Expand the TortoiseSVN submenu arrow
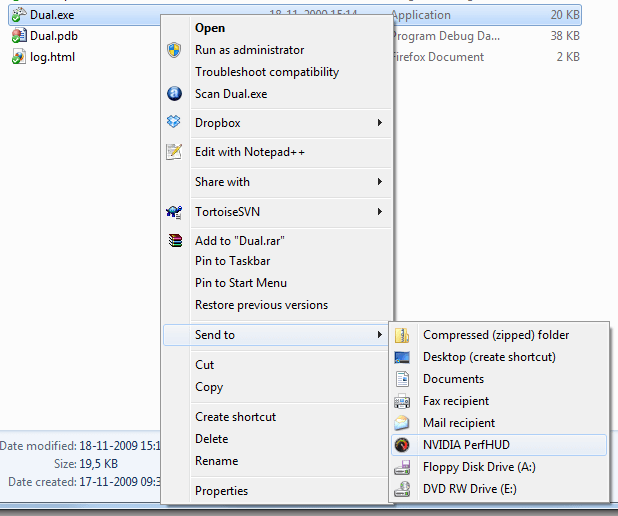Screen dimensions: 618x516 point(380,212)
